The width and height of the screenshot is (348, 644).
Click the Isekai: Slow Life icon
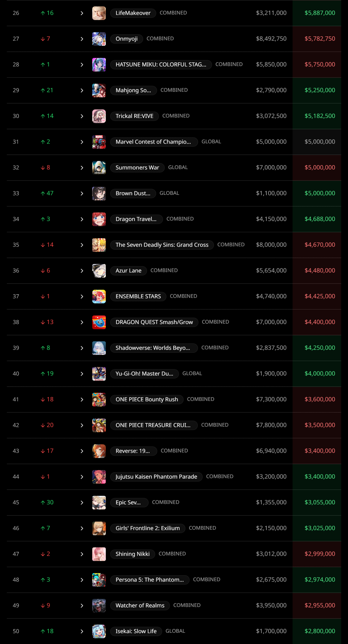click(x=99, y=631)
